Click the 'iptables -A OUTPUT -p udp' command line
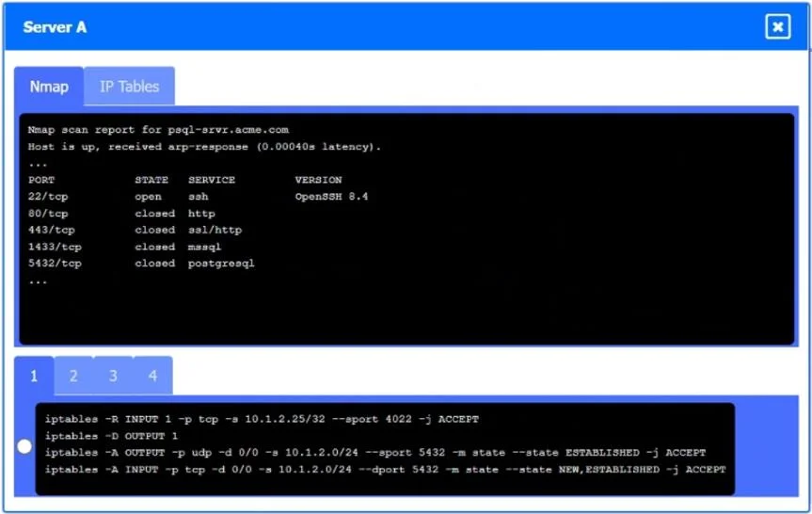The width and height of the screenshot is (812, 514). (375, 453)
